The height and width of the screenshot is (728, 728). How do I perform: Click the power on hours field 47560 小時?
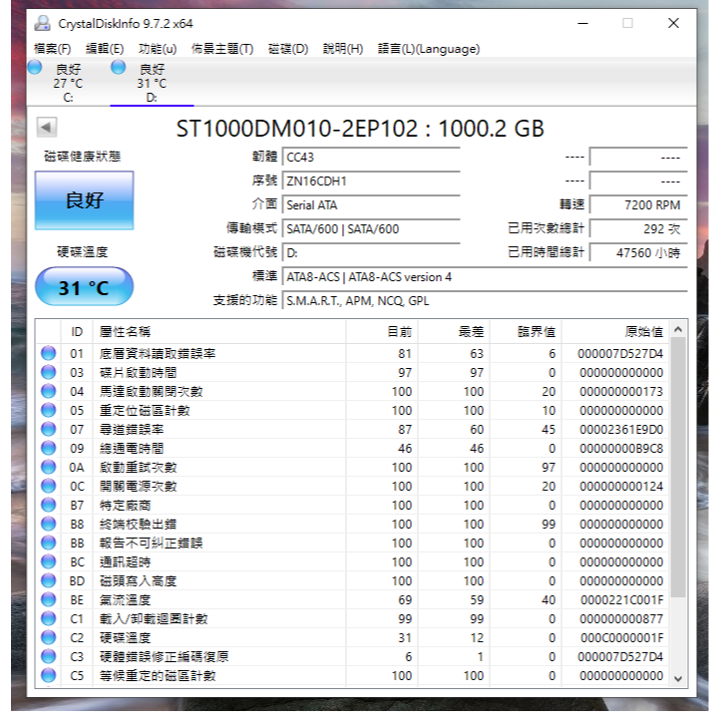[x=638, y=253]
